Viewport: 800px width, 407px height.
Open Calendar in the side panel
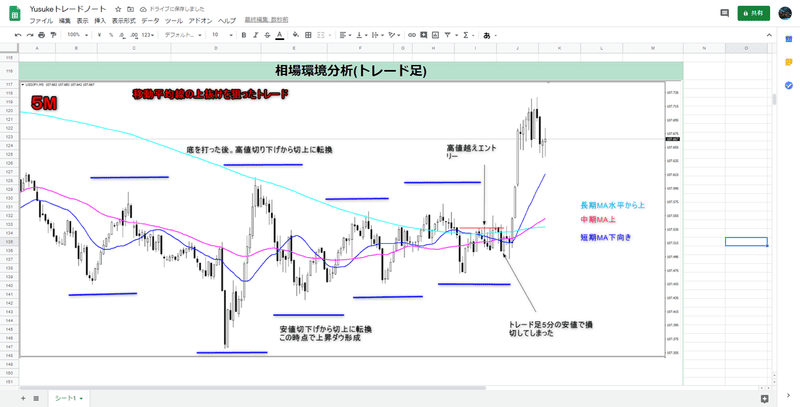click(x=788, y=39)
